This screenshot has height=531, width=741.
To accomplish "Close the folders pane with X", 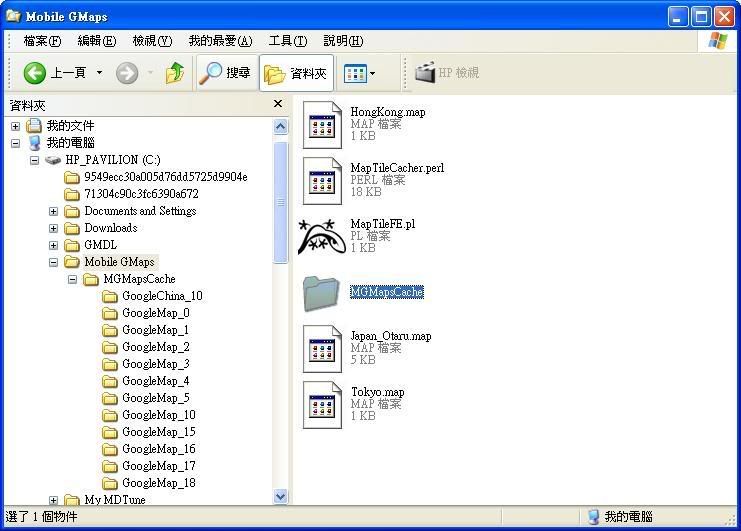I will click(x=278, y=104).
